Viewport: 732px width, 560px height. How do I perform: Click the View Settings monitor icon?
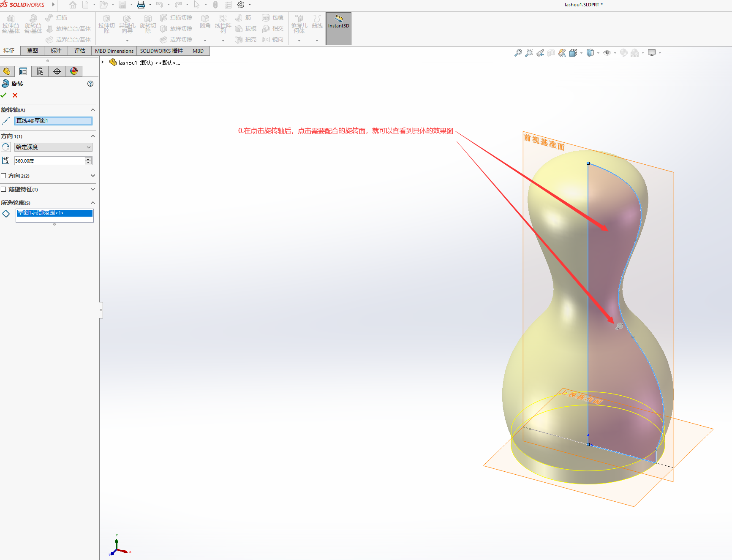pos(652,53)
